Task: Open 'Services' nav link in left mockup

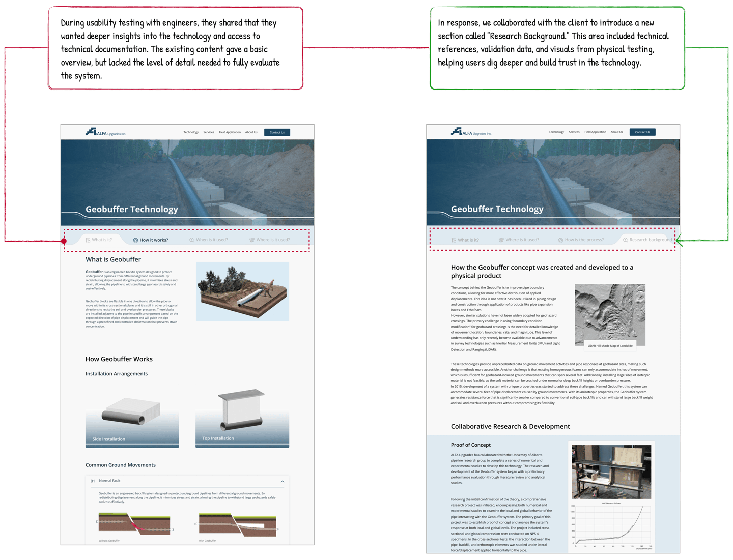Action: point(209,132)
